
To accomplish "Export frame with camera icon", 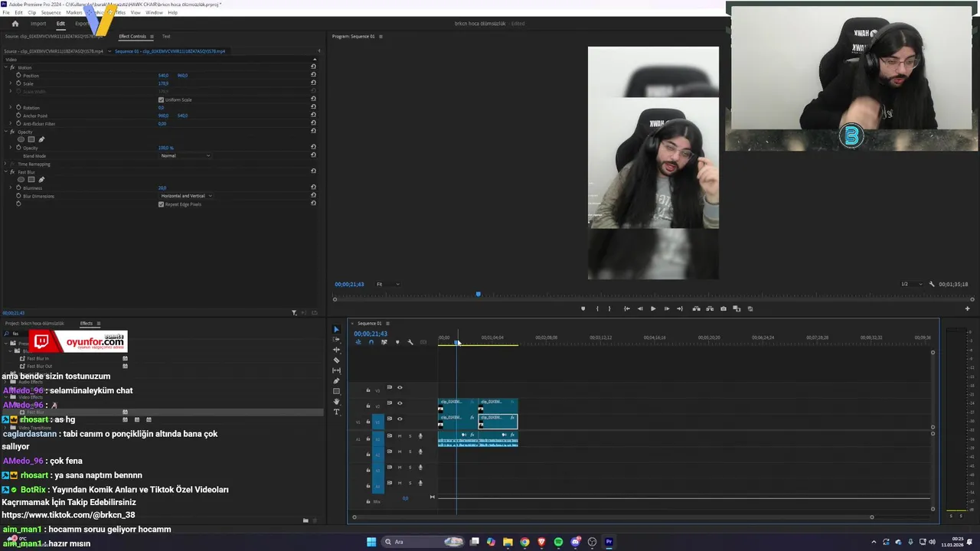I will [724, 308].
